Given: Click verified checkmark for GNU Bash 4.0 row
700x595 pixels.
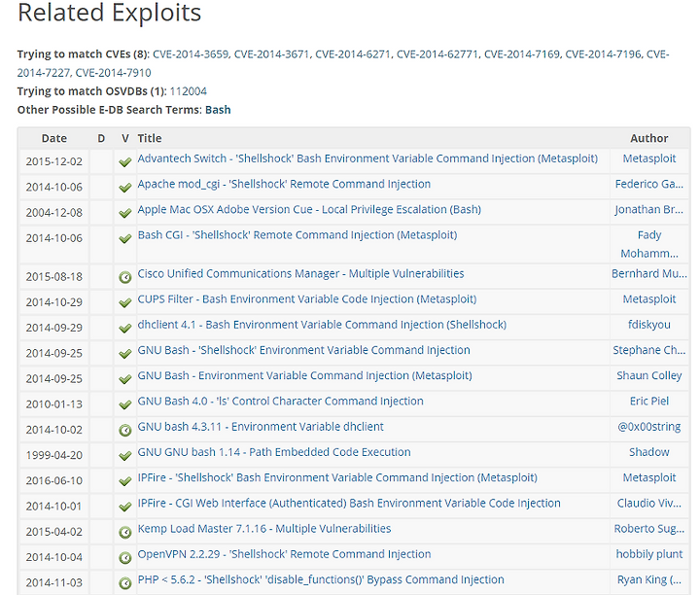Looking at the screenshot, I should (x=125, y=404).
